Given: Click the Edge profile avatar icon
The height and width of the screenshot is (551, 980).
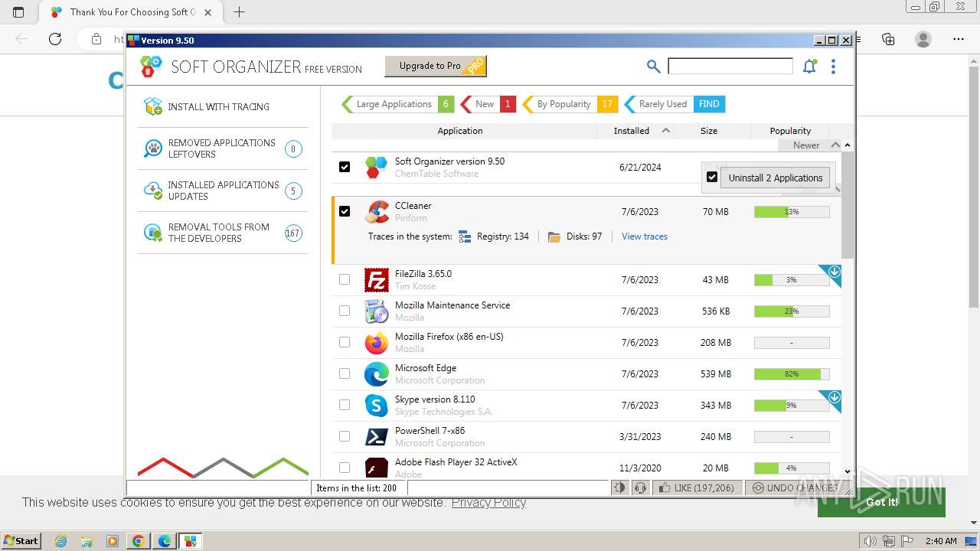Looking at the screenshot, I should coord(923,39).
